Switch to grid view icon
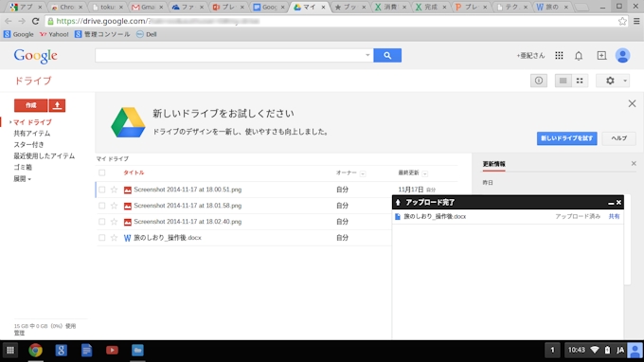Image resolution: width=644 pixels, height=362 pixels. click(580, 81)
